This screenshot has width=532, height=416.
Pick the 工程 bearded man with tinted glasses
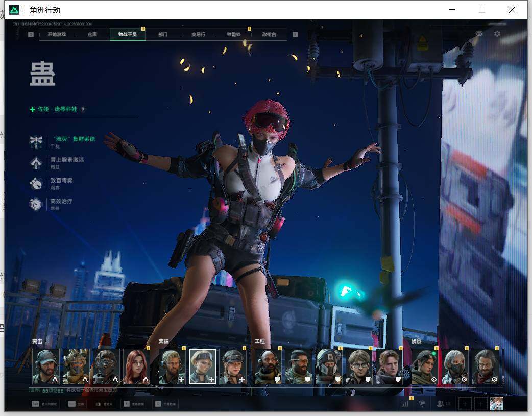click(x=299, y=366)
